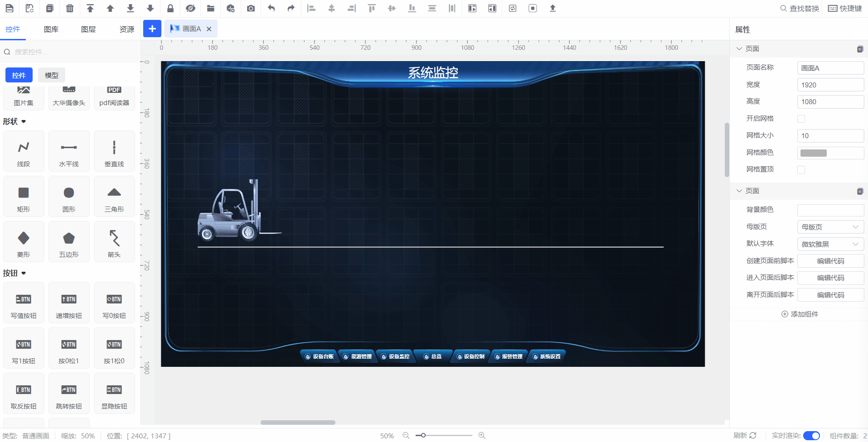Select the arrow (箭头) shape widget
Image resolution: width=868 pixels, height=442 pixels.
(x=114, y=242)
